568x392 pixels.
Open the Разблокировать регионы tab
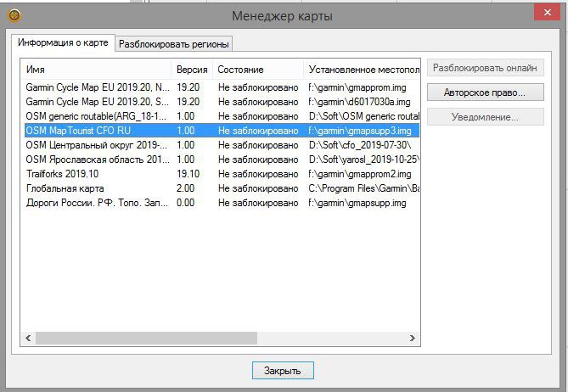174,44
